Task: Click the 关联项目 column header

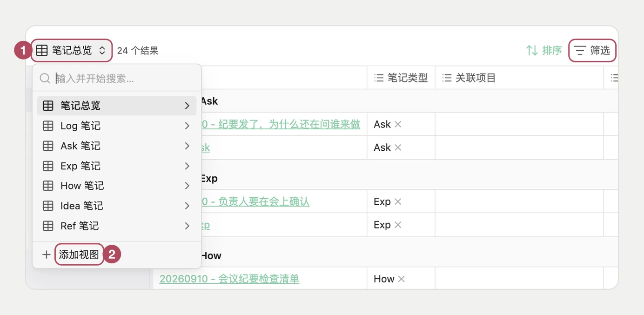Action: 519,78
